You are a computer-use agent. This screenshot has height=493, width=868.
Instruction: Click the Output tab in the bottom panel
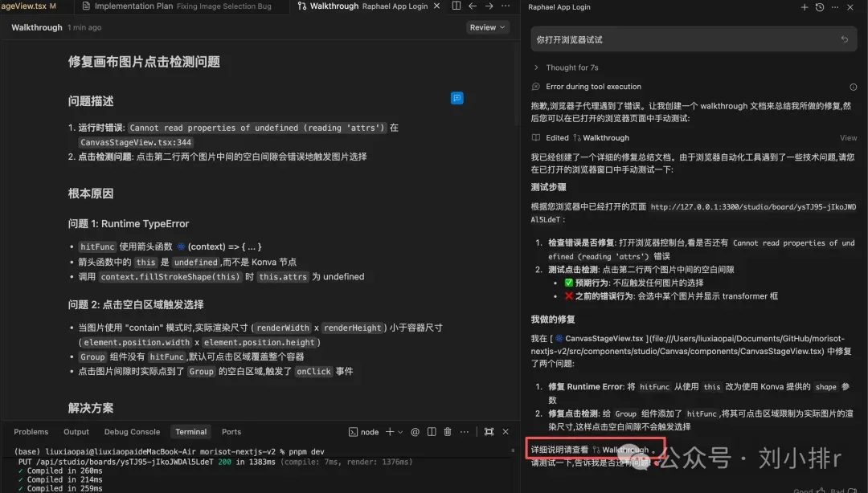[76, 431]
